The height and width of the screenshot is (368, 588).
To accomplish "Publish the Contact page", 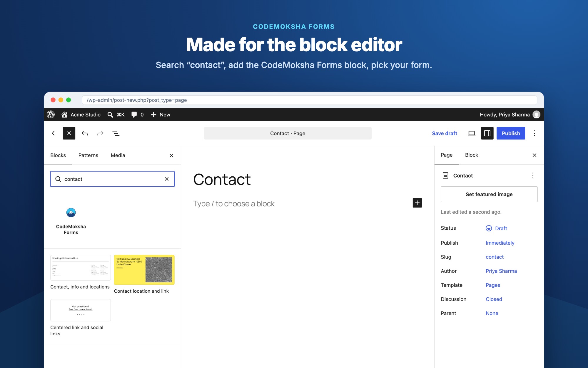I will [x=511, y=133].
